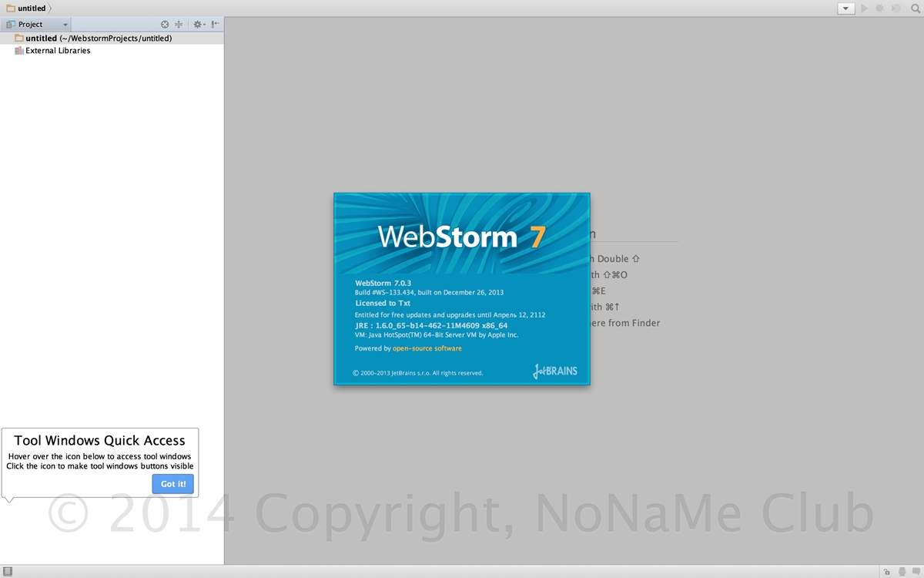Open the run configuration dropdown
This screenshot has width=924, height=578.
[x=846, y=8]
